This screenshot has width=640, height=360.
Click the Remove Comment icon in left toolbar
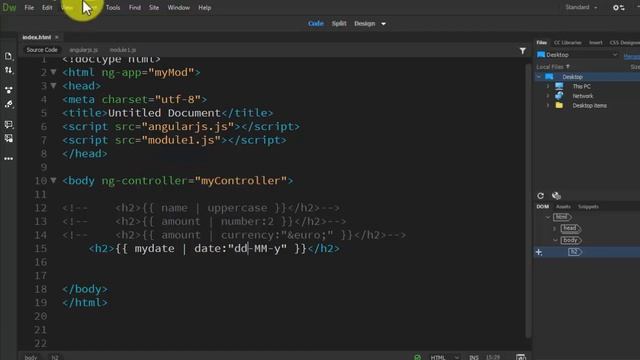click(9, 138)
